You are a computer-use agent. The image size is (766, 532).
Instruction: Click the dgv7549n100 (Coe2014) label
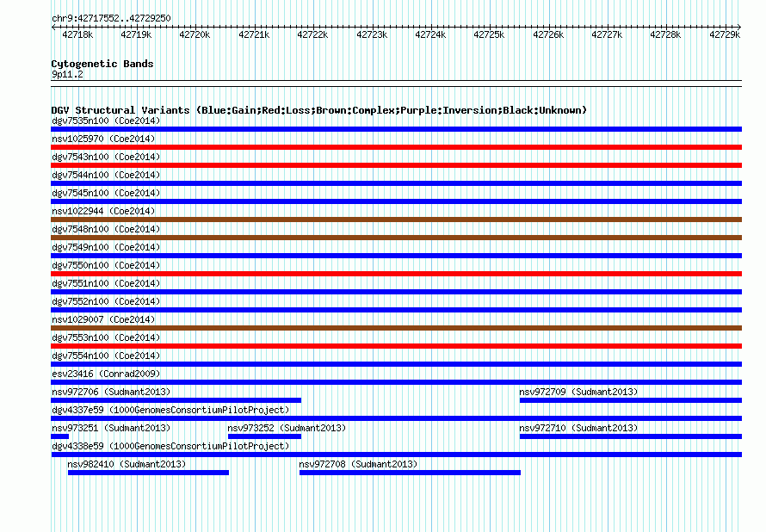click(106, 247)
